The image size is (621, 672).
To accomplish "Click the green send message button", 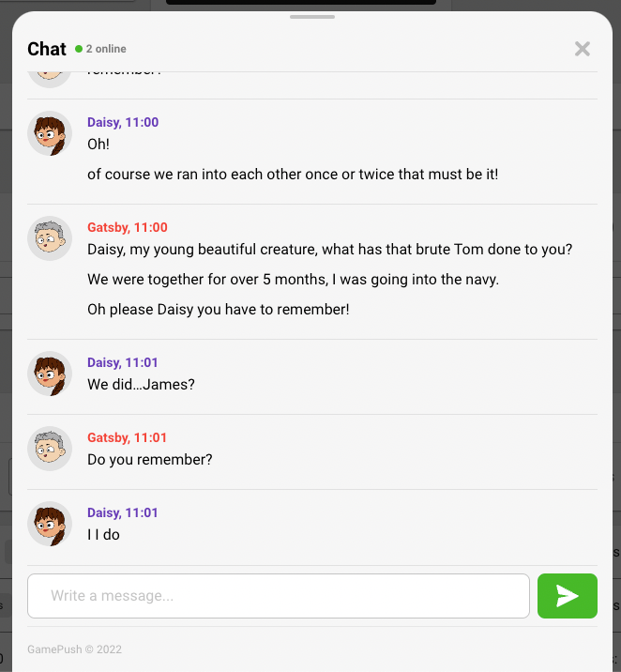I will point(567,596).
